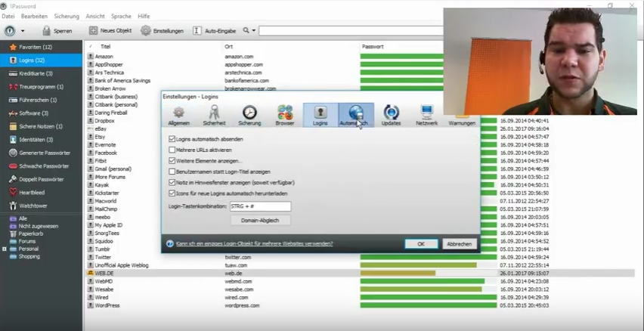Open the search options dropdown arrow
The image size is (644, 331).
click(254, 31)
